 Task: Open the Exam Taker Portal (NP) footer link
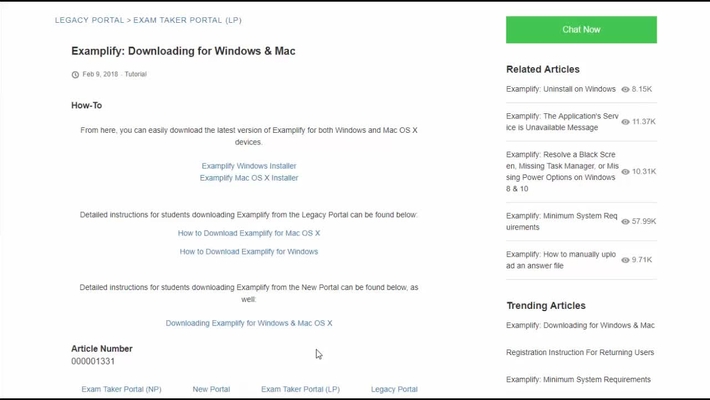tap(121, 389)
